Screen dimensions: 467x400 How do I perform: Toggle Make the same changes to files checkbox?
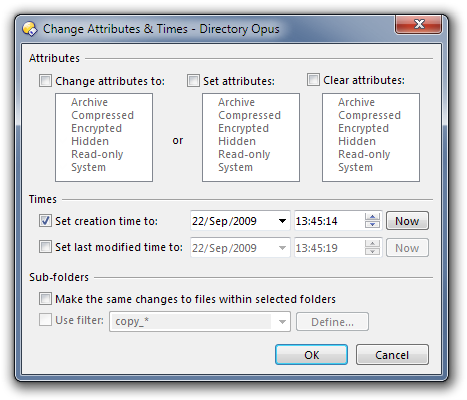pyautogui.click(x=45, y=299)
